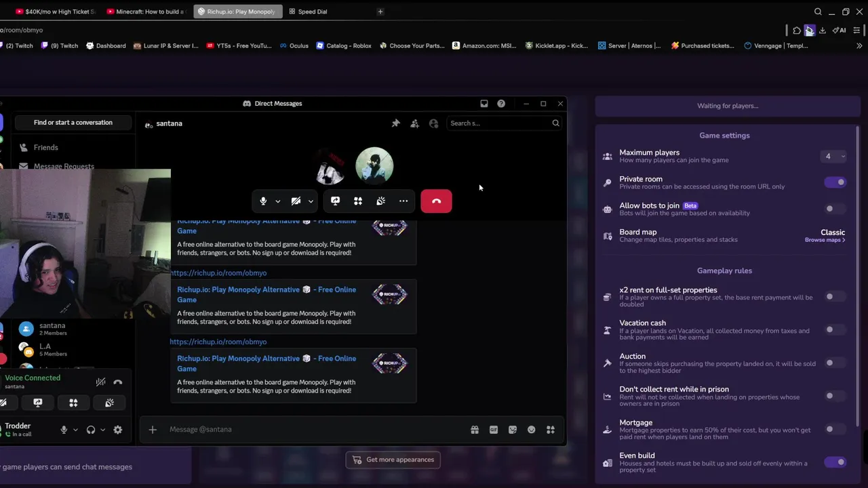
Task: Open the GIF picker
Action: point(494,430)
